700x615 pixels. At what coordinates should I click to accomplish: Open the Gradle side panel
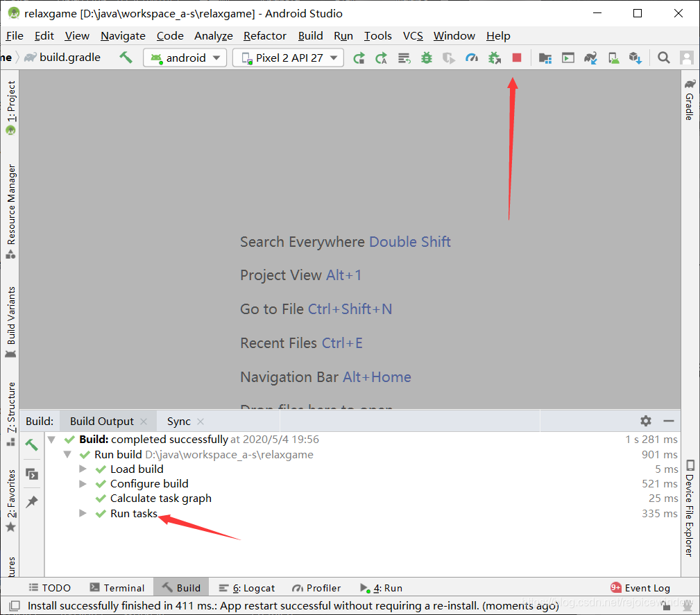coord(690,100)
